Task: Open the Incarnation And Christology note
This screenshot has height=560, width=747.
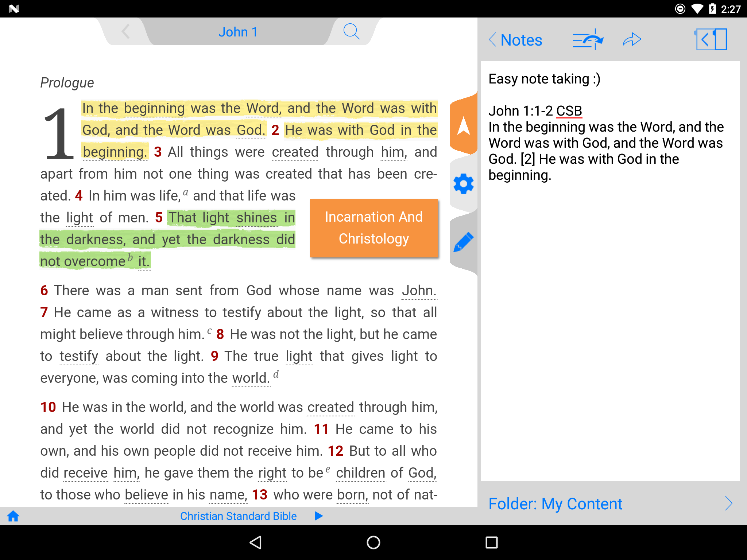Action: click(374, 228)
